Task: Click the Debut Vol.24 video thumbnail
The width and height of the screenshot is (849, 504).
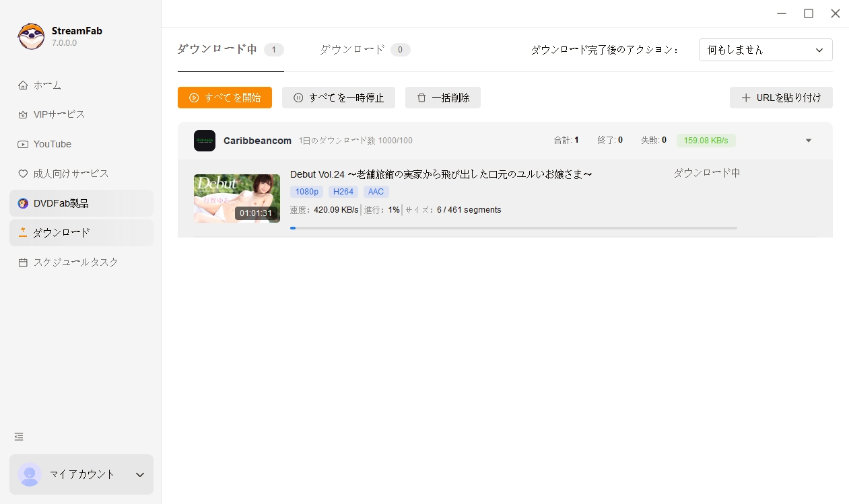Action: coord(236,199)
